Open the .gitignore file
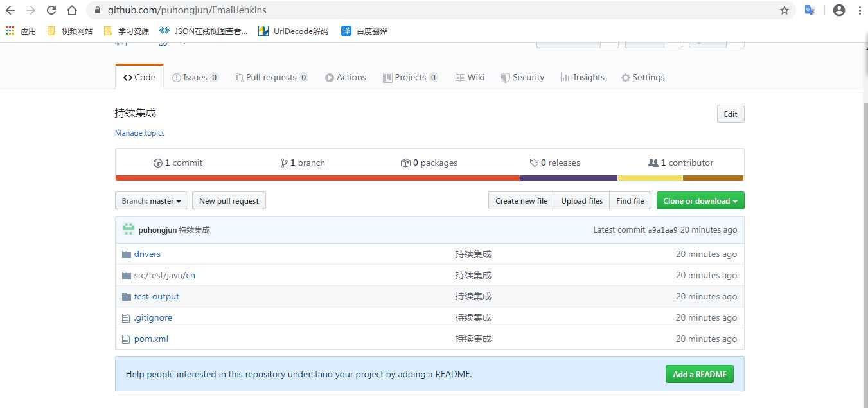Screen dimensions: 868x408 tap(153, 317)
